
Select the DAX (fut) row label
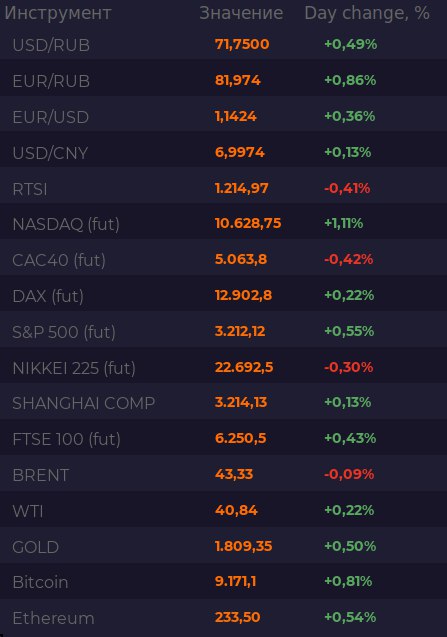pyautogui.click(x=48, y=296)
